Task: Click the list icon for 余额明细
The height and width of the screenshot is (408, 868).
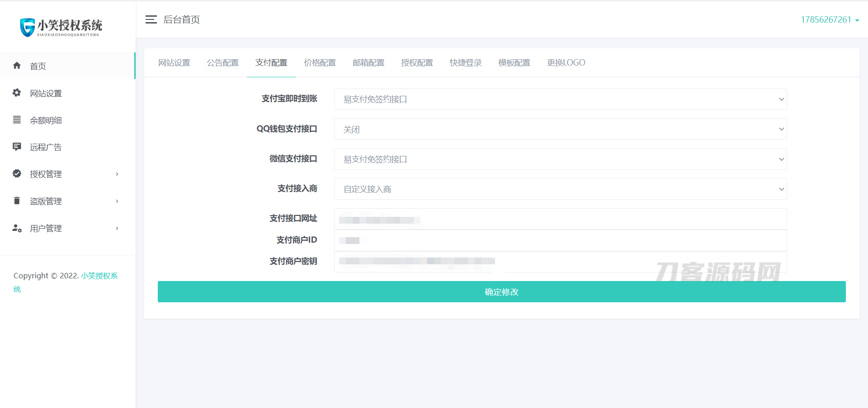Action: 17,120
